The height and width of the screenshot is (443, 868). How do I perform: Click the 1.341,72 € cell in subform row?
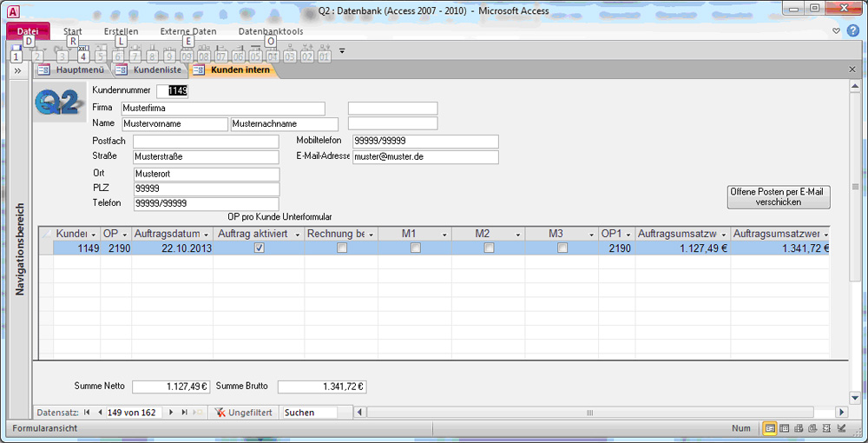[779, 248]
